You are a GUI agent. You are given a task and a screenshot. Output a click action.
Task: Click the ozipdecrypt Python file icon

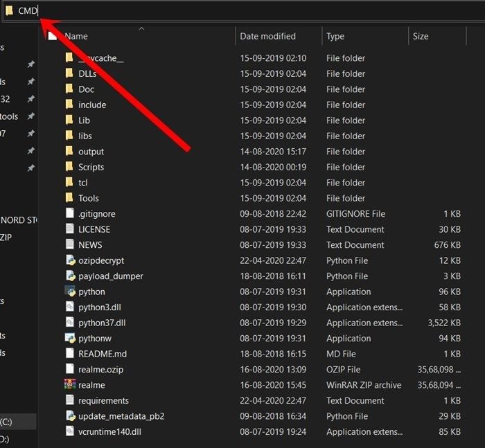pyautogui.click(x=71, y=260)
